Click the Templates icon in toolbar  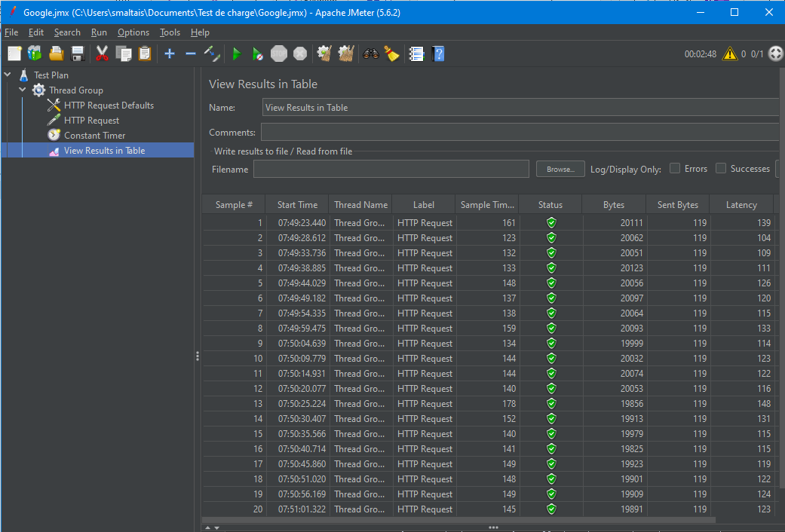pyautogui.click(x=35, y=54)
